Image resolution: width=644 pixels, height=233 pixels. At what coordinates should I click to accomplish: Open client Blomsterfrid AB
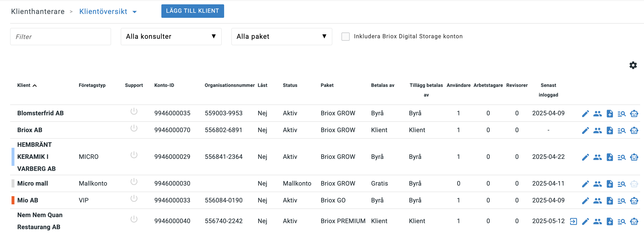tap(40, 113)
